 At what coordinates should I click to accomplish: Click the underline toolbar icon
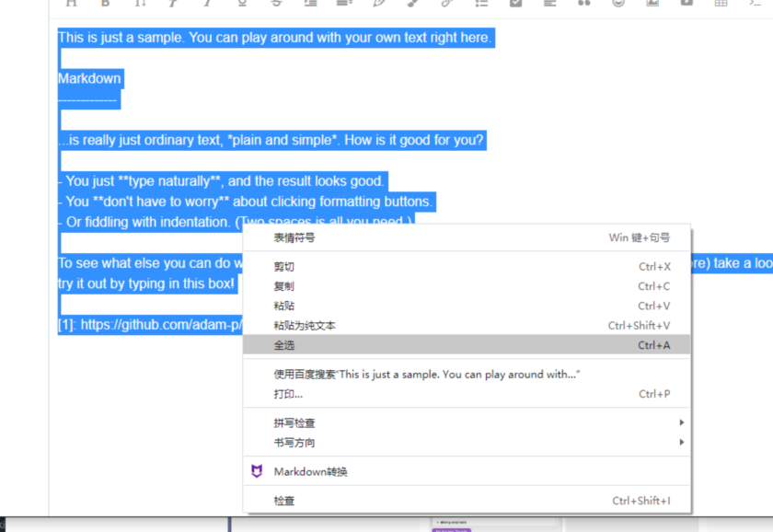242,3
